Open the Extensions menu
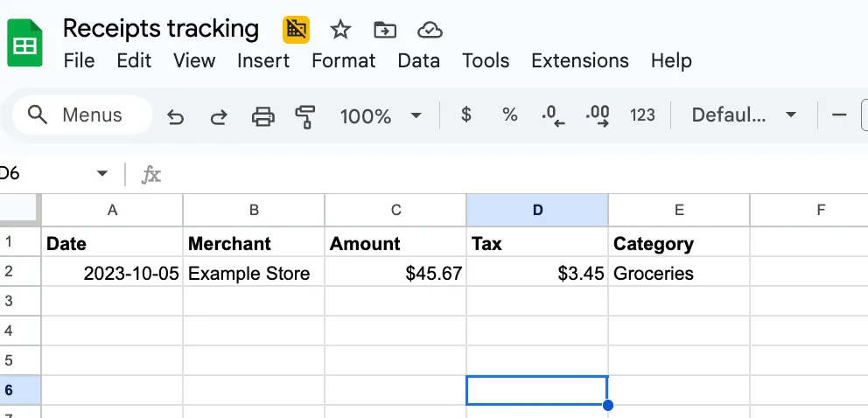Viewport: 868px width, 418px height. point(579,60)
